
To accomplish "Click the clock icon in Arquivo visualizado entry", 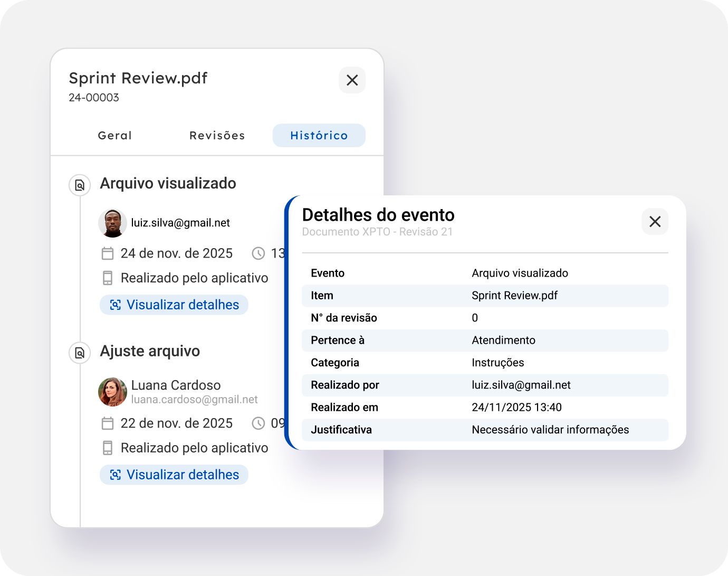I will [258, 254].
